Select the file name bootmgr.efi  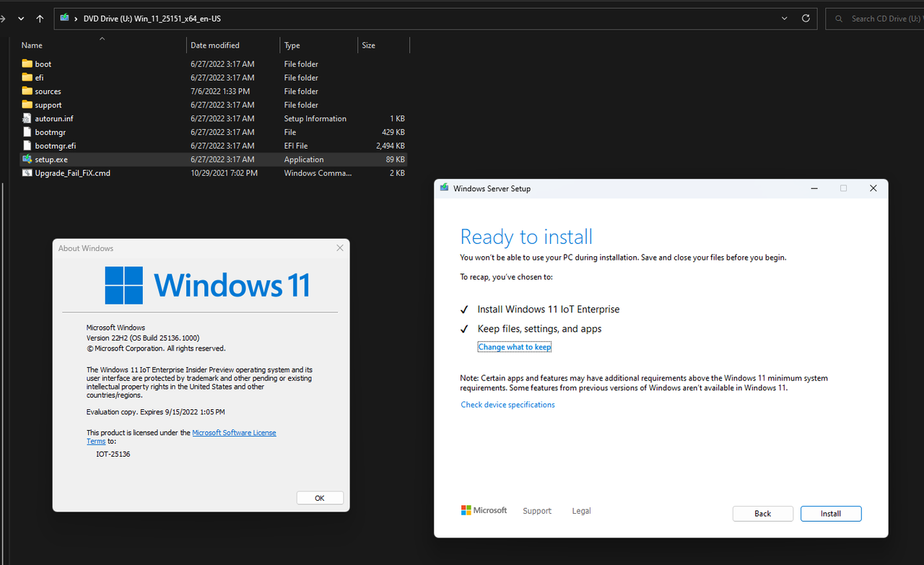[56, 146]
